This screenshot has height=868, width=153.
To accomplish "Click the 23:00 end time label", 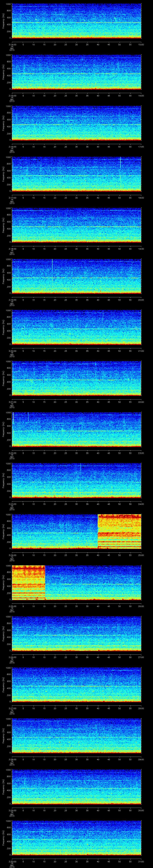I will click(x=141, y=453).
